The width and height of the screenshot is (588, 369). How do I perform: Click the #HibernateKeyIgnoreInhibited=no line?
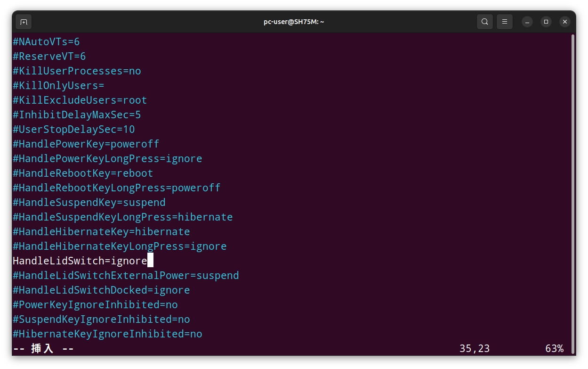click(107, 334)
